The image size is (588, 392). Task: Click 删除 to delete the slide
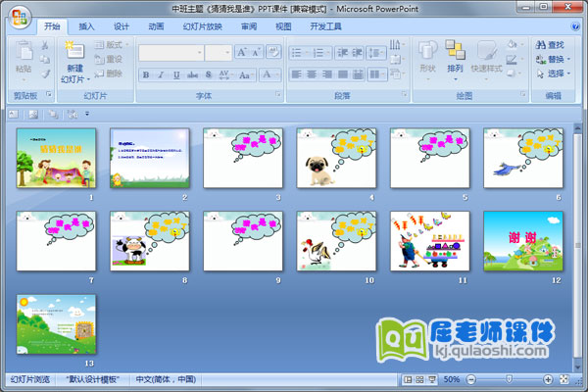[x=113, y=73]
